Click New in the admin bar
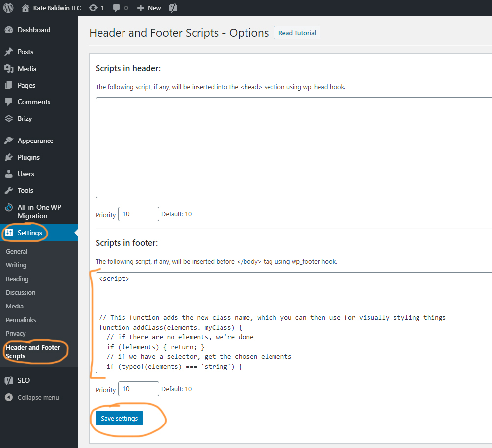The height and width of the screenshot is (448, 492). [154, 8]
